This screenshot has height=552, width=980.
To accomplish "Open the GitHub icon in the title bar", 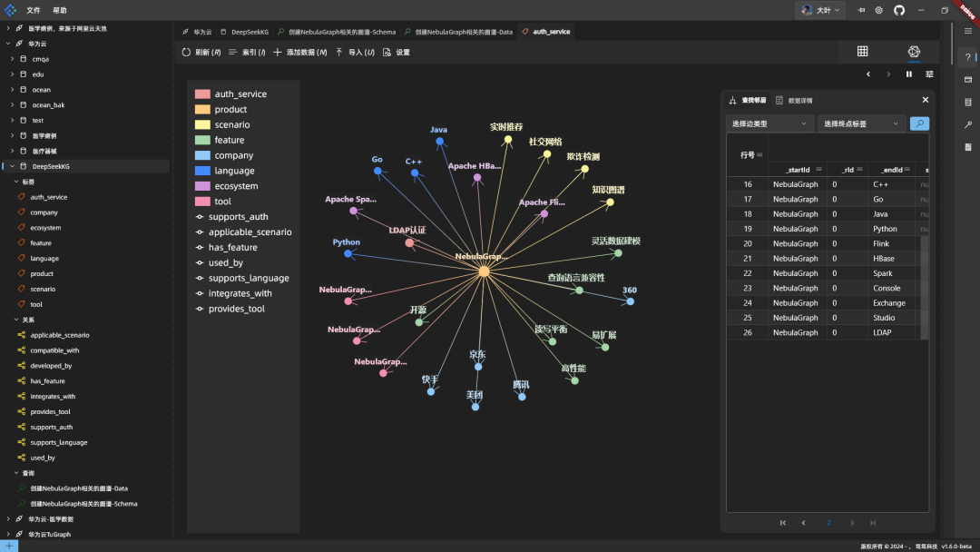I will 898,10.
